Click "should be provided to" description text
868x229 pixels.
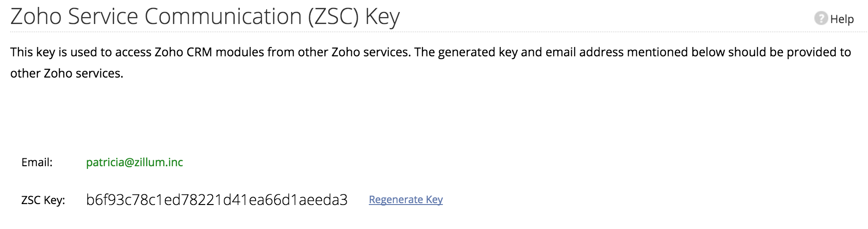point(789,52)
